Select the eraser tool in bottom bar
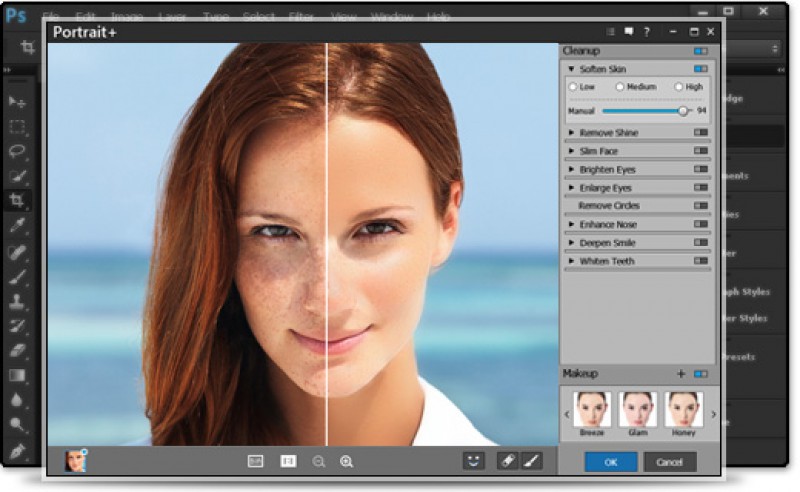800x492 pixels. point(507,461)
